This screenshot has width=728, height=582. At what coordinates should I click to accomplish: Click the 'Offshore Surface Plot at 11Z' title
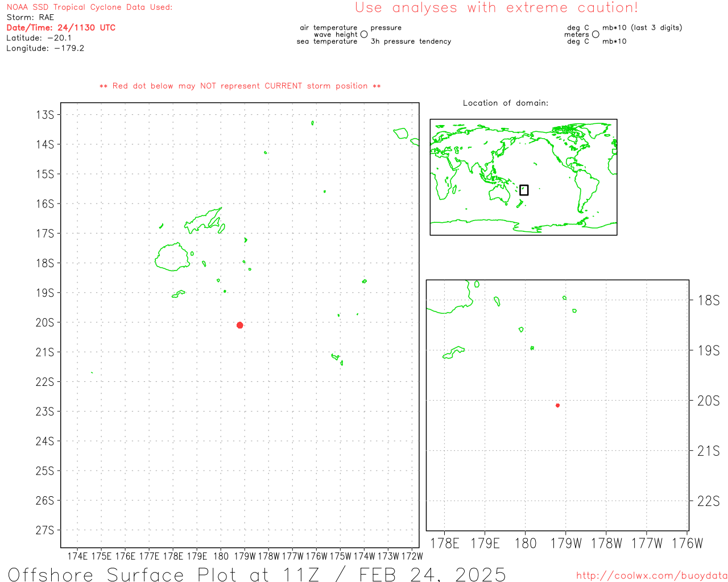point(164,574)
